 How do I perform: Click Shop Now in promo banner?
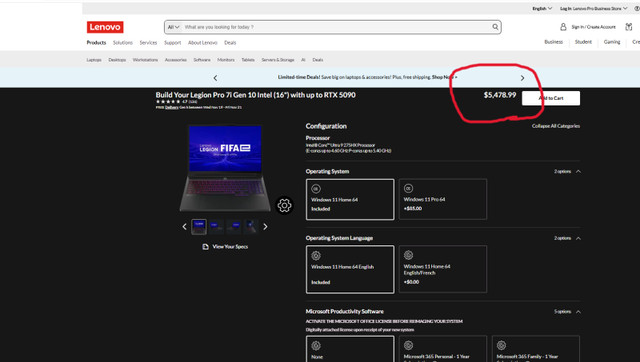coord(443,77)
